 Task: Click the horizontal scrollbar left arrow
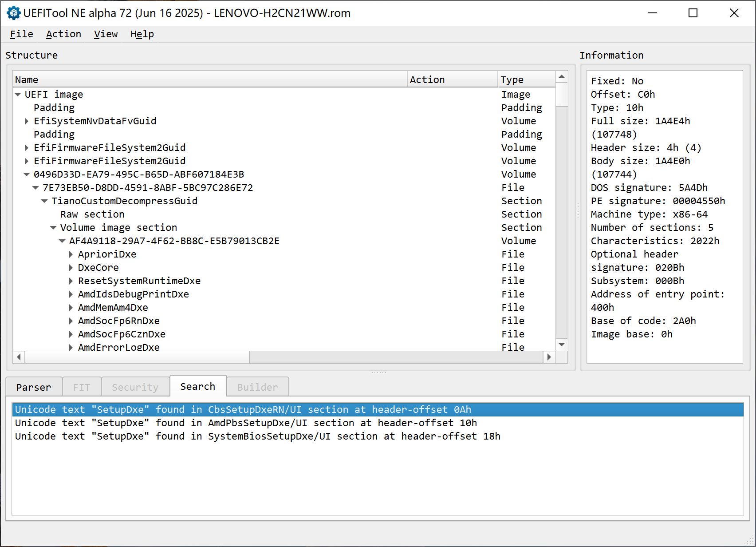[x=19, y=357]
